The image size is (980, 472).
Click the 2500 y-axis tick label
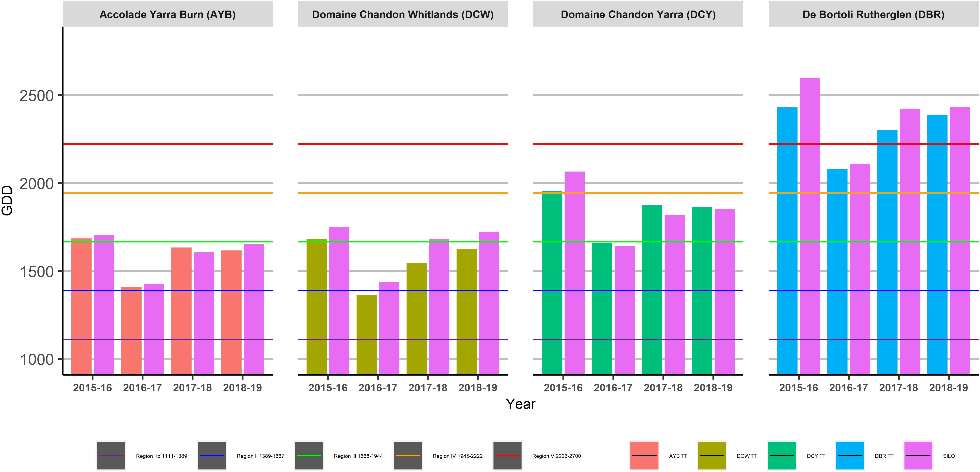tap(36, 96)
